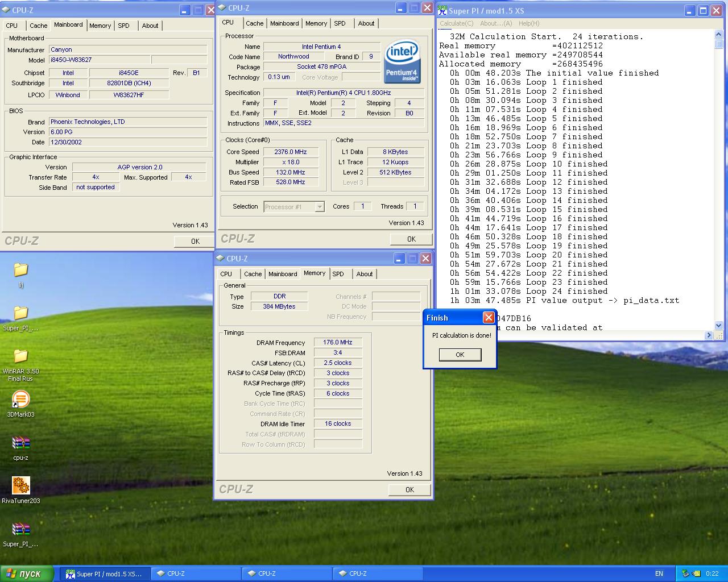Click the DRAM Frequency value 176.0 MHz

338,342
